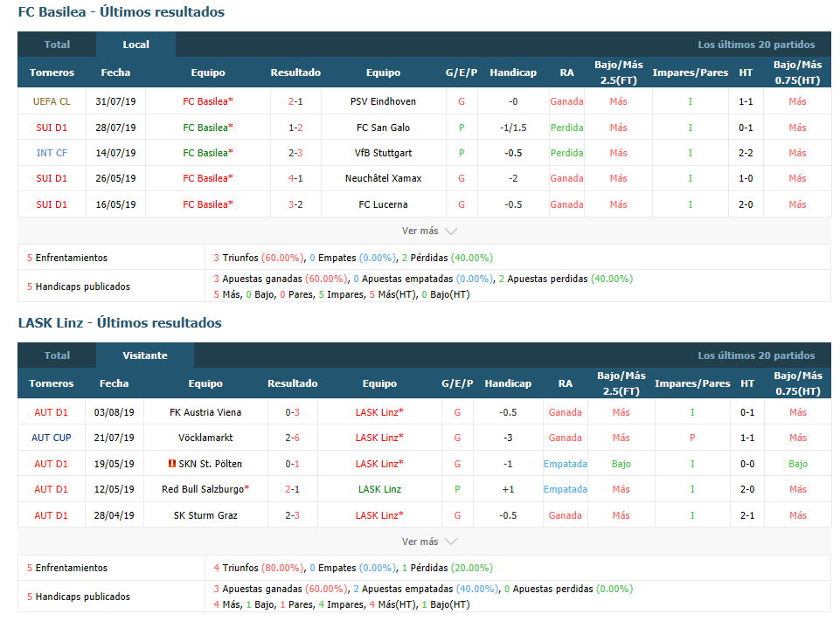
Task: Click date 26/05/19 in FC Basilea table
Action: click(x=115, y=178)
